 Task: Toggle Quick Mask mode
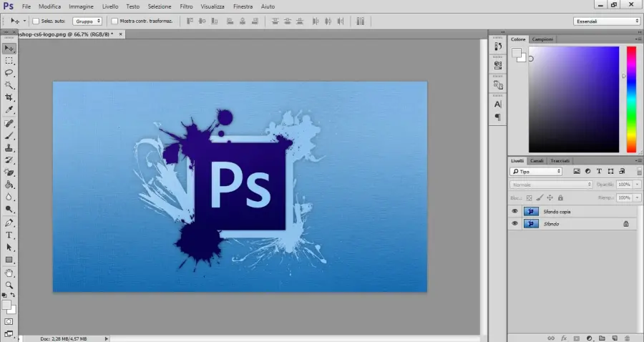9,322
